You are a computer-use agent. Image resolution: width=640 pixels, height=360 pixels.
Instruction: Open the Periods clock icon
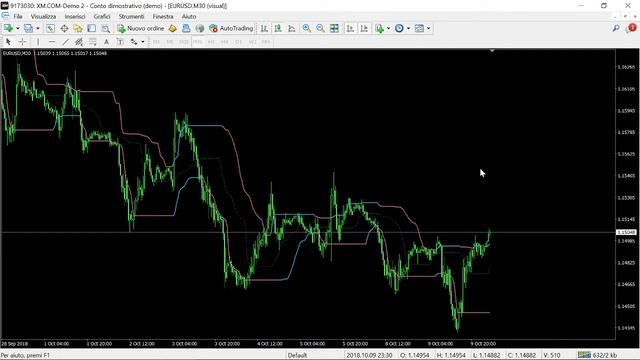(x=399, y=28)
